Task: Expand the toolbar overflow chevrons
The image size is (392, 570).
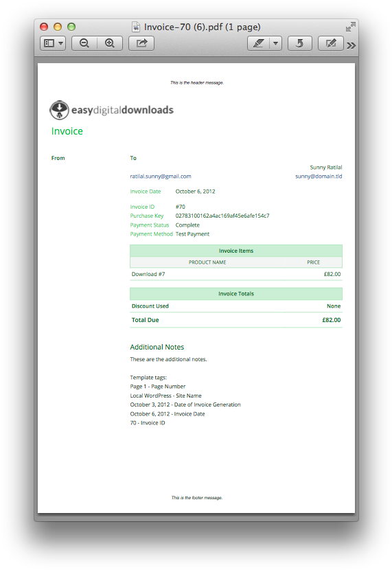Action: [x=351, y=45]
